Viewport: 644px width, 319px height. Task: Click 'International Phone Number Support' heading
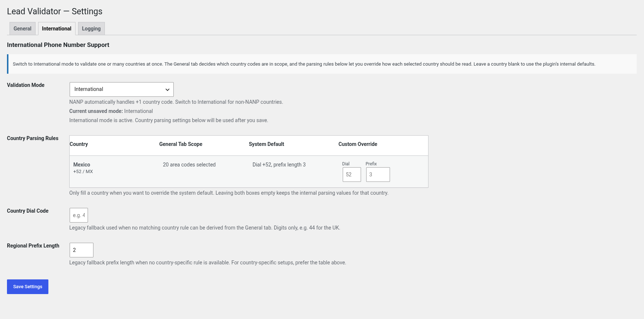tap(58, 45)
